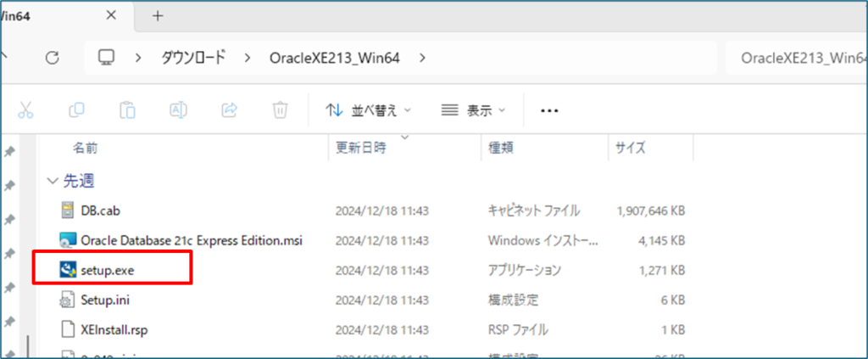
Task: Collapse the 先週 group
Action: tap(53, 181)
